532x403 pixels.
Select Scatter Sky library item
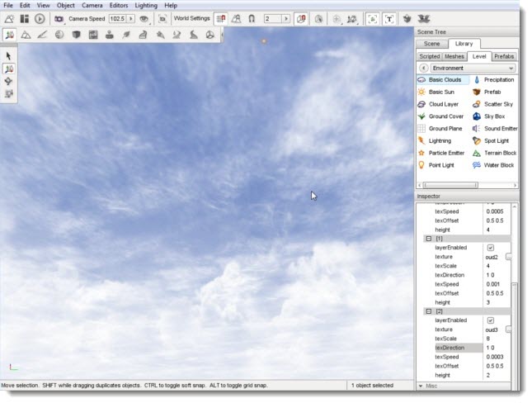coord(492,104)
